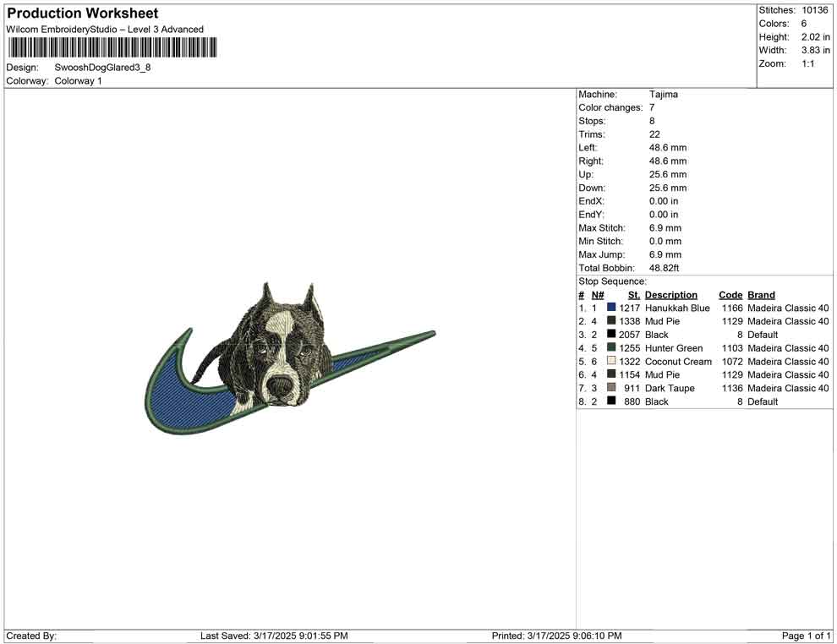Screen dimensions: 837x644
Task: Click the swatch beside 1154 Mud Pie
Action: [611, 374]
